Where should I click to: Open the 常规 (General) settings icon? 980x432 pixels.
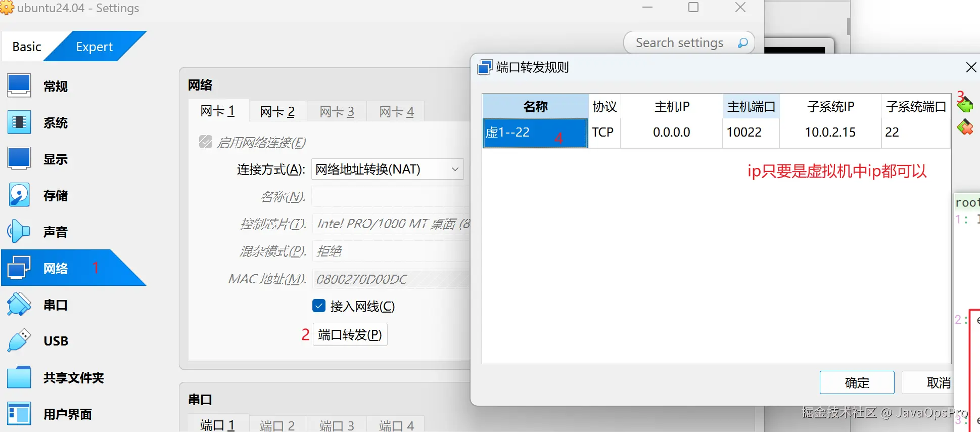(19, 85)
